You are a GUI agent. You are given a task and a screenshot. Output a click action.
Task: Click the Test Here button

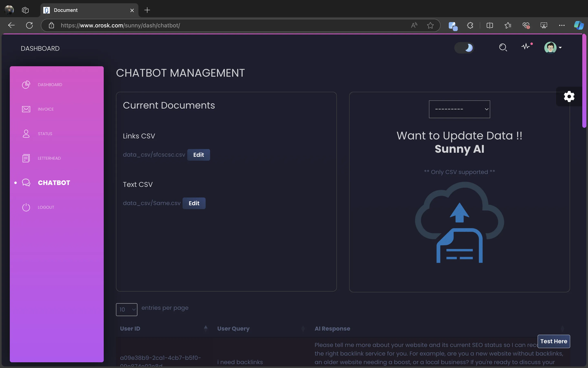click(x=554, y=341)
